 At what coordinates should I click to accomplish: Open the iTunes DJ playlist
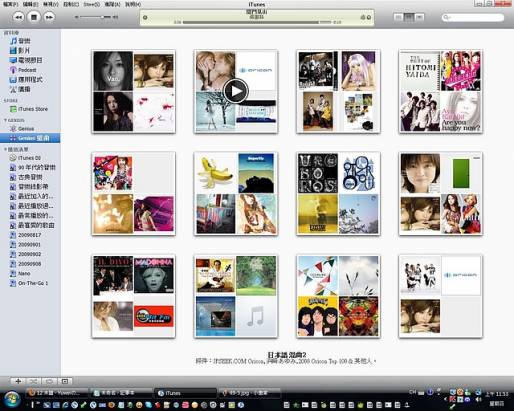click(25, 158)
